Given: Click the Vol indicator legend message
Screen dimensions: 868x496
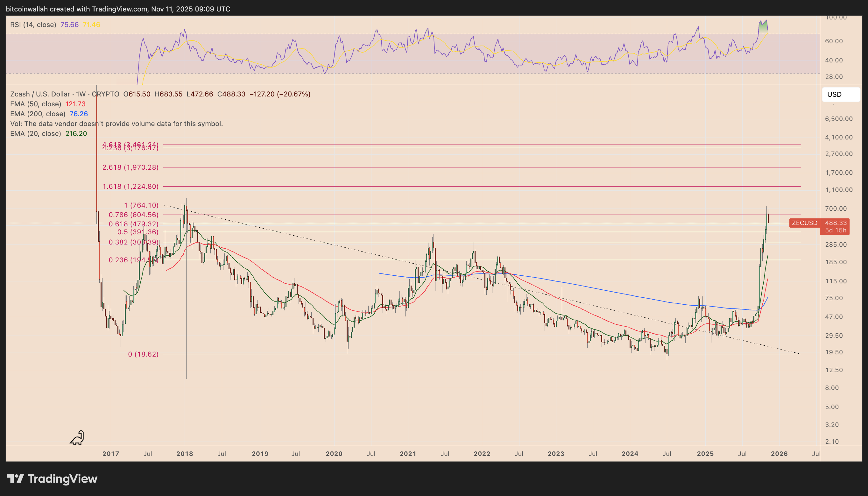Looking at the screenshot, I should tap(116, 124).
